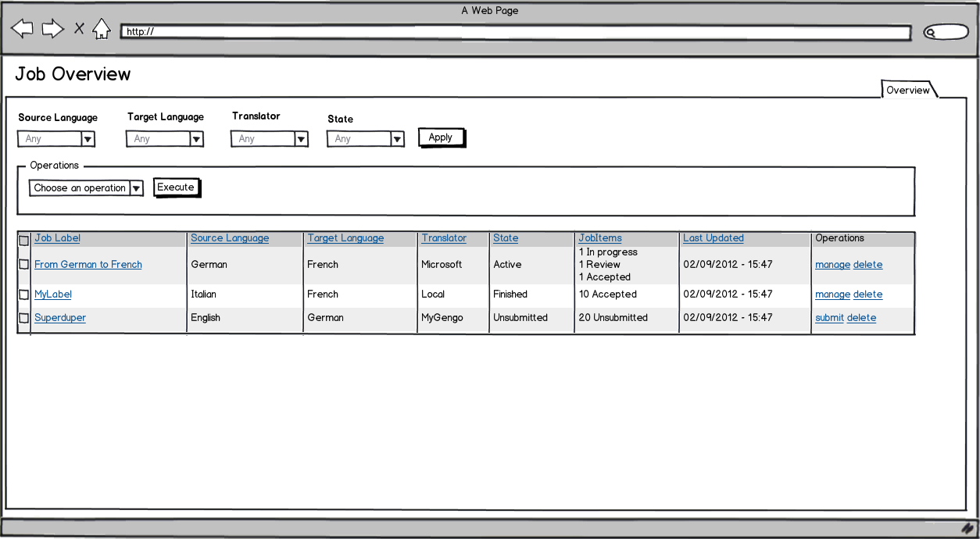Click inside the http:// address bar
The width and height of the screenshot is (980, 539).
click(x=391, y=32)
